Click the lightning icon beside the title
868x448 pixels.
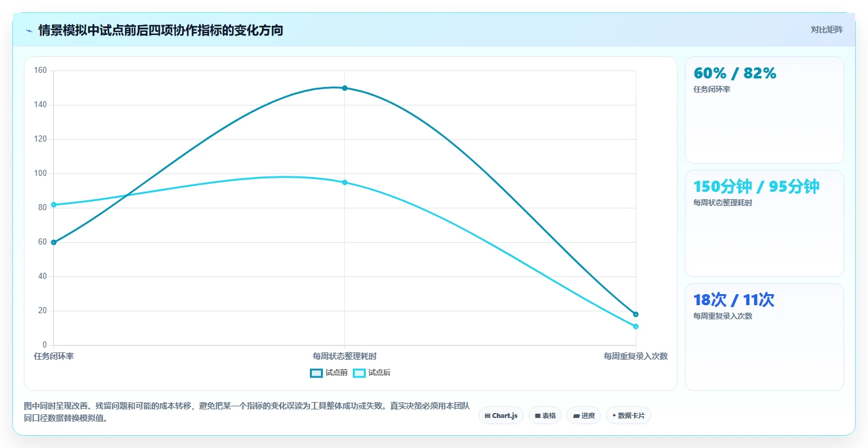point(29,31)
